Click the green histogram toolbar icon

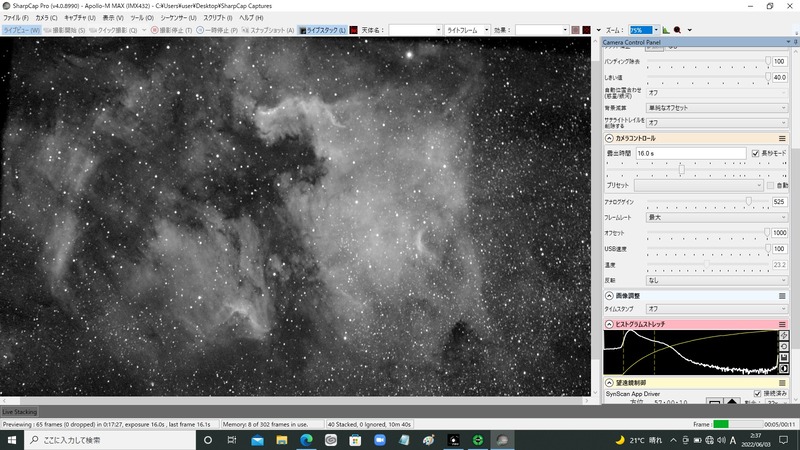point(666,30)
